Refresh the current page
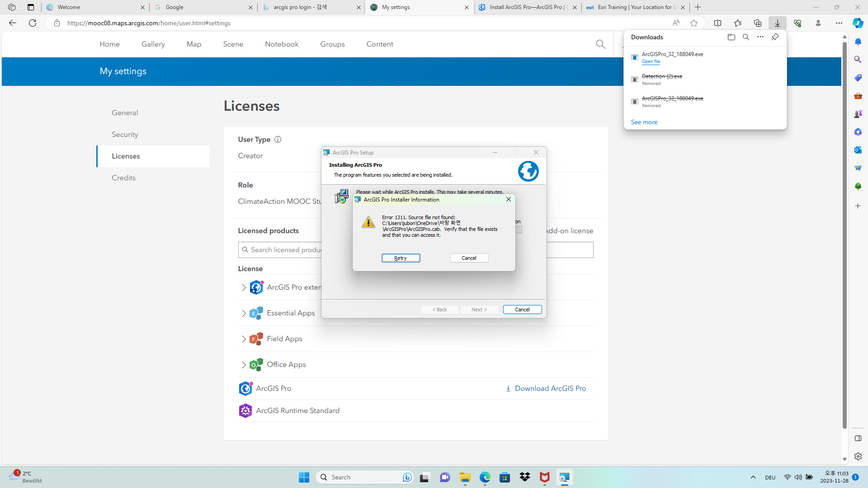This screenshot has height=488, width=868. (x=32, y=23)
